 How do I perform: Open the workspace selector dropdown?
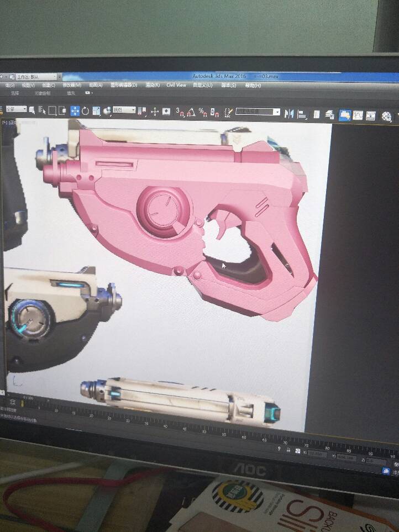36,77
